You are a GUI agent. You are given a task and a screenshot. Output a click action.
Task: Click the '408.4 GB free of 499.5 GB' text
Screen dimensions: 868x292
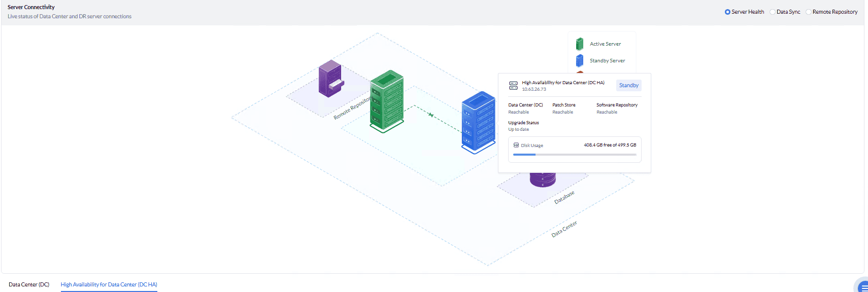610,145
